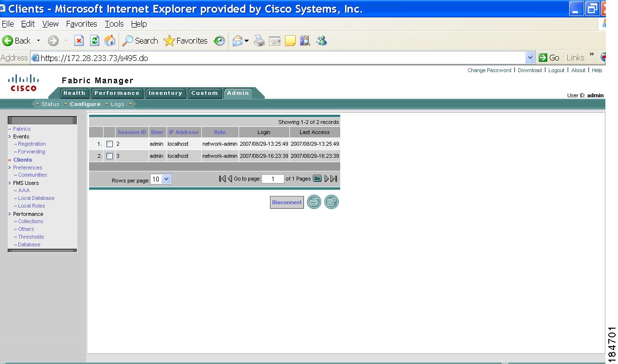Image resolution: width=618 pixels, height=364 pixels.
Task: Click the Cisco logo
Action: (x=24, y=82)
